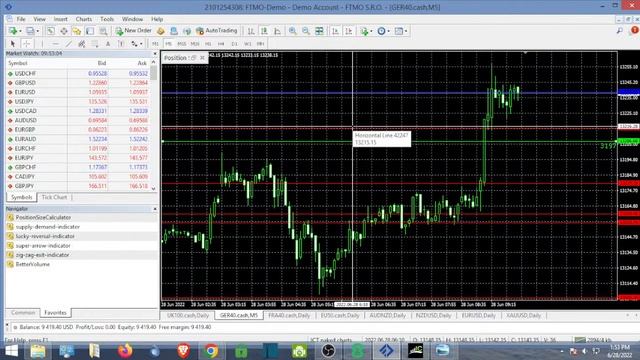Open the XAUUSD,Daily chart tab
Screen dimensions: 640x360
[x=524, y=316]
